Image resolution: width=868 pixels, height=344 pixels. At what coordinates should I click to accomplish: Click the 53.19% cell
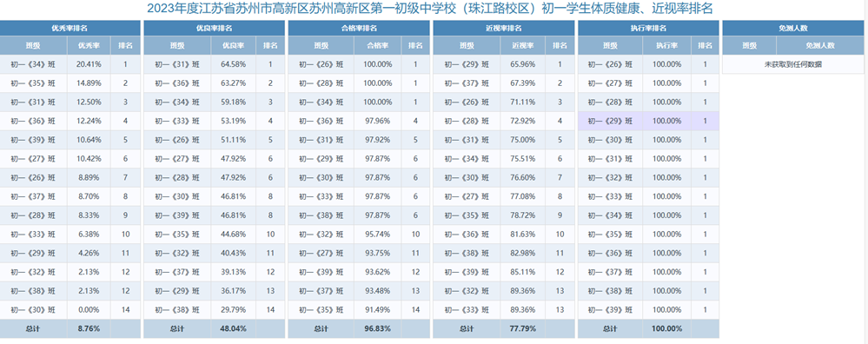pyautogui.click(x=233, y=121)
